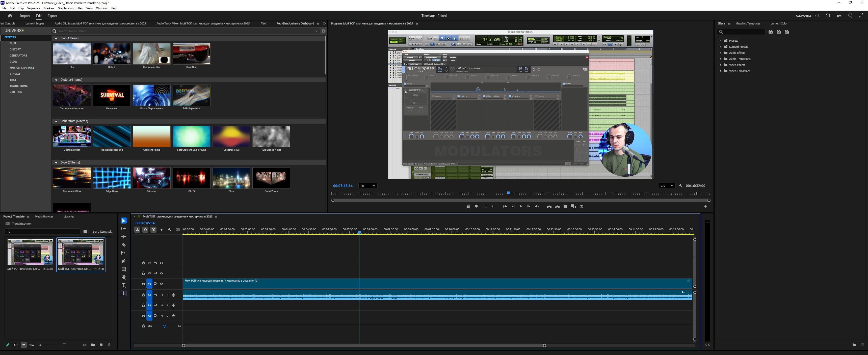Open Universe dashboard settings gear
868x355 pixels.
(x=324, y=31)
